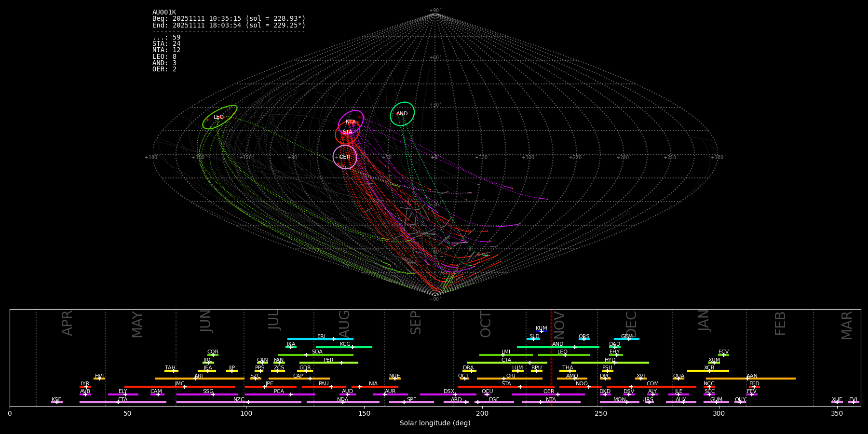Click the ETA shower label in timeline
The width and height of the screenshot is (868, 434).
[x=123, y=400]
